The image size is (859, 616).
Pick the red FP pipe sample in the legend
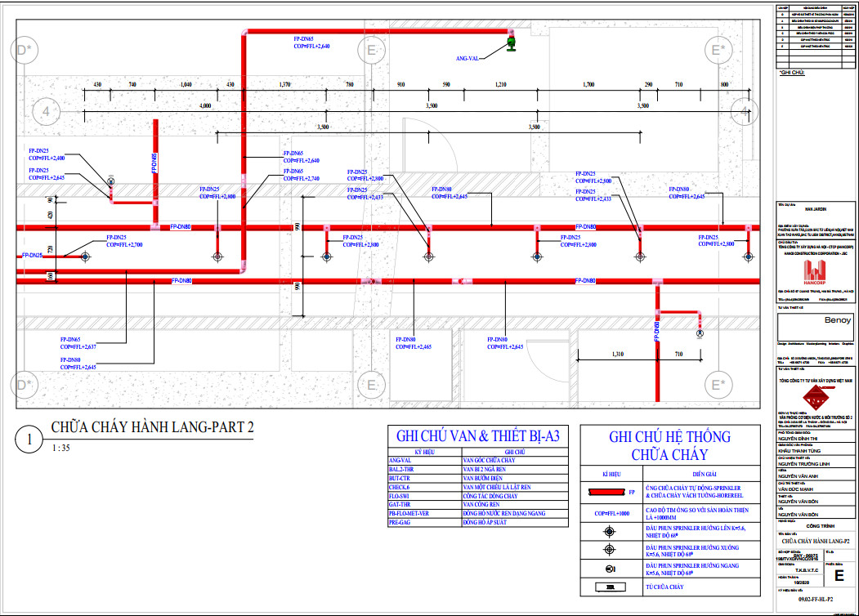click(607, 493)
